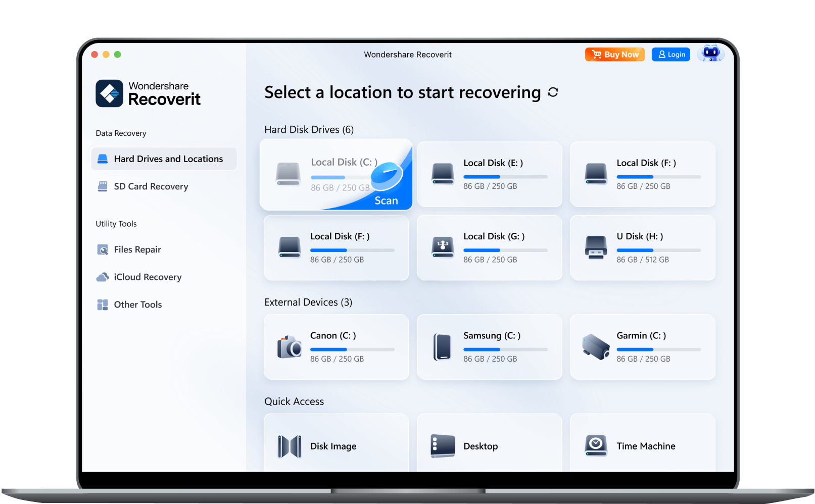Click the Login button
Screen dimensions: 815x504
[x=671, y=54]
